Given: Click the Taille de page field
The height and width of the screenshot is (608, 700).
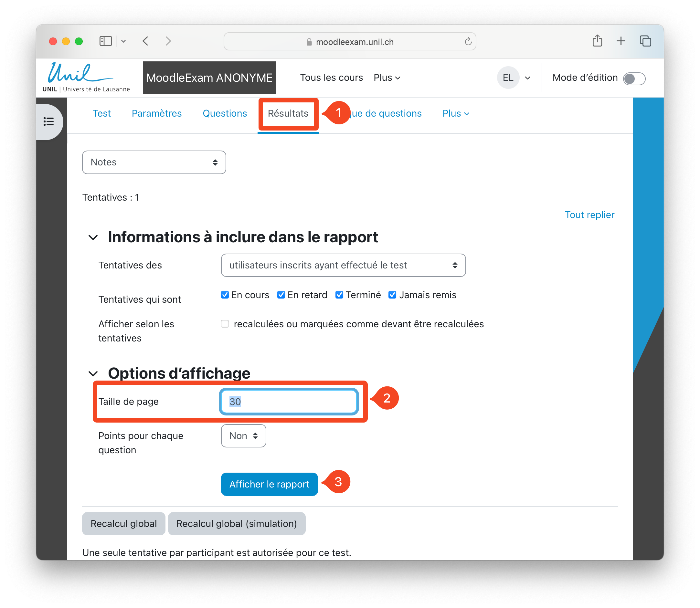Looking at the screenshot, I should pos(289,401).
